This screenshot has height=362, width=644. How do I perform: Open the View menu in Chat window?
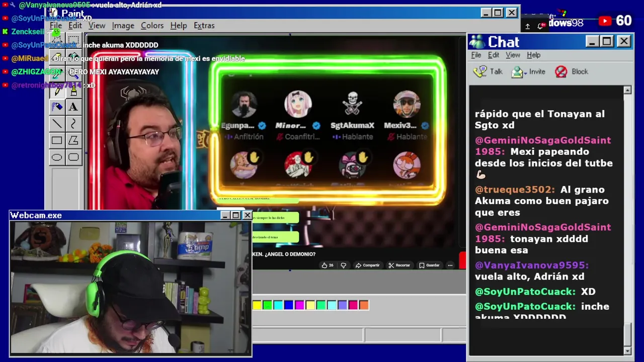coord(513,55)
